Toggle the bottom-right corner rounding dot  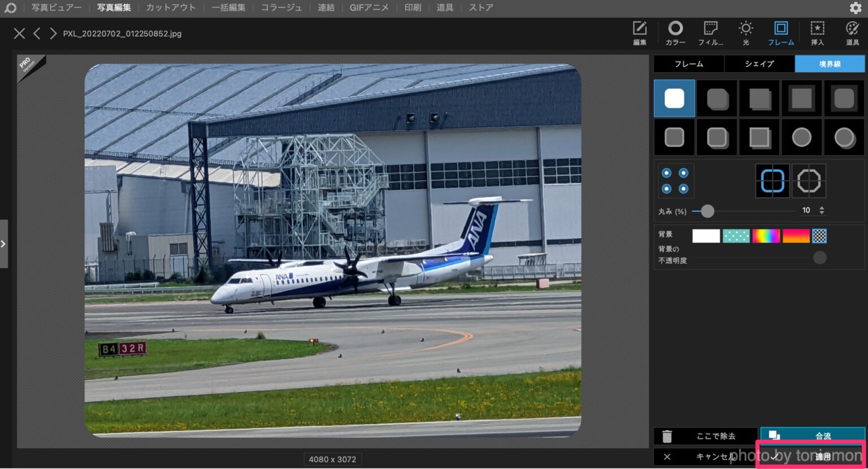(684, 187)
